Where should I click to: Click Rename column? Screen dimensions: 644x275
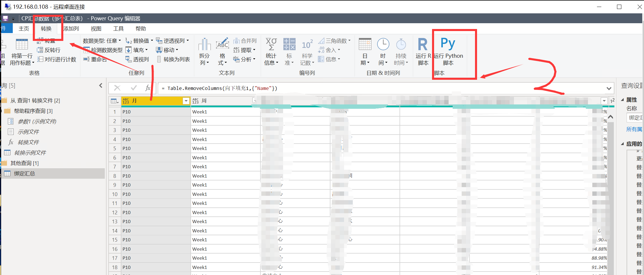[x=95, y=59]
